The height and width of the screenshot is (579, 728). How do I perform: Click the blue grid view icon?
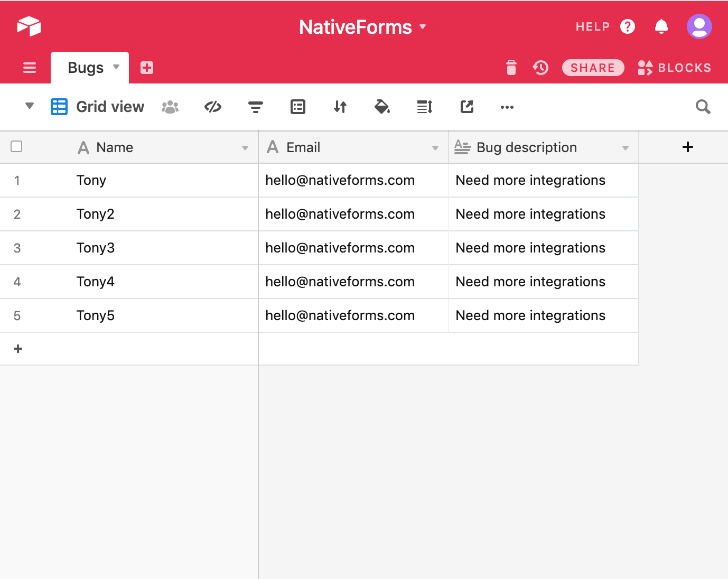click(x=59, y=107)
